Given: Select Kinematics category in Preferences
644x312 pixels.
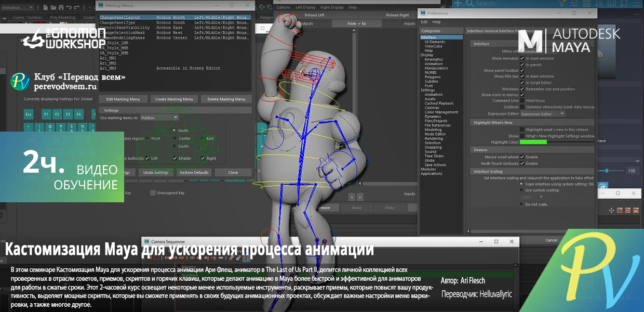Looking at the screenshot, I should pos(434,59).
